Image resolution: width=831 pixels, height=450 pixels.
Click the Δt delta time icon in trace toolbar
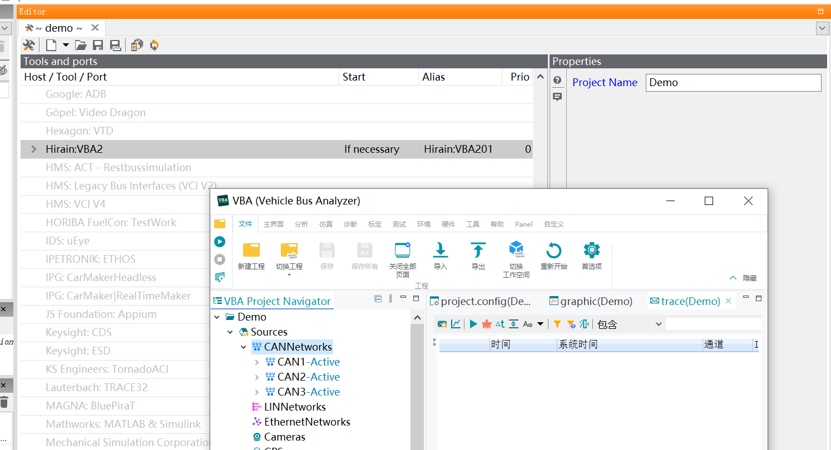coord(500,324)
